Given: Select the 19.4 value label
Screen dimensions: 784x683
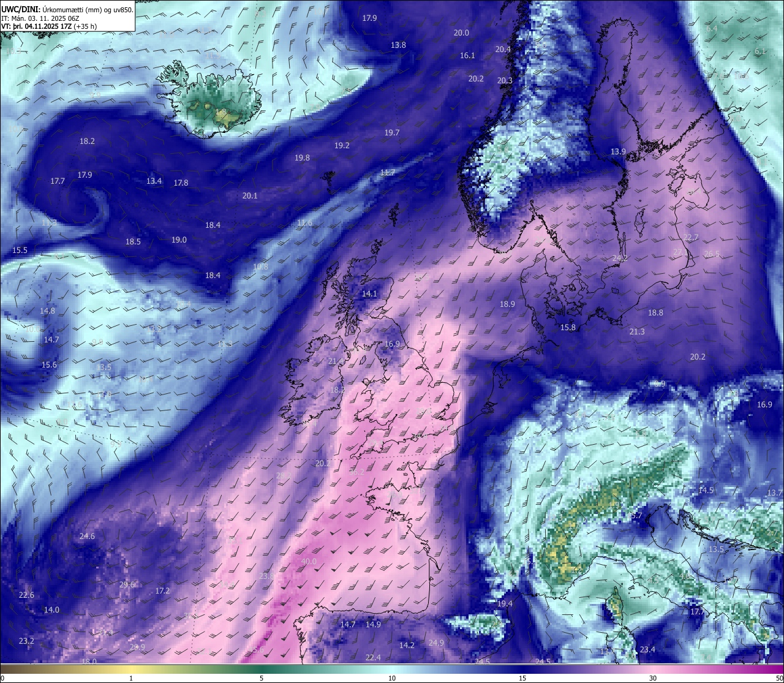Looking at the screenshot, I should pos(504,604).
